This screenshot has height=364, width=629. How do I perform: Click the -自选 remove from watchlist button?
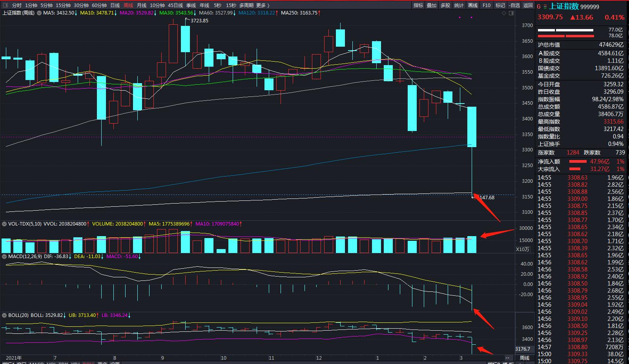click(x=514, y=5)
